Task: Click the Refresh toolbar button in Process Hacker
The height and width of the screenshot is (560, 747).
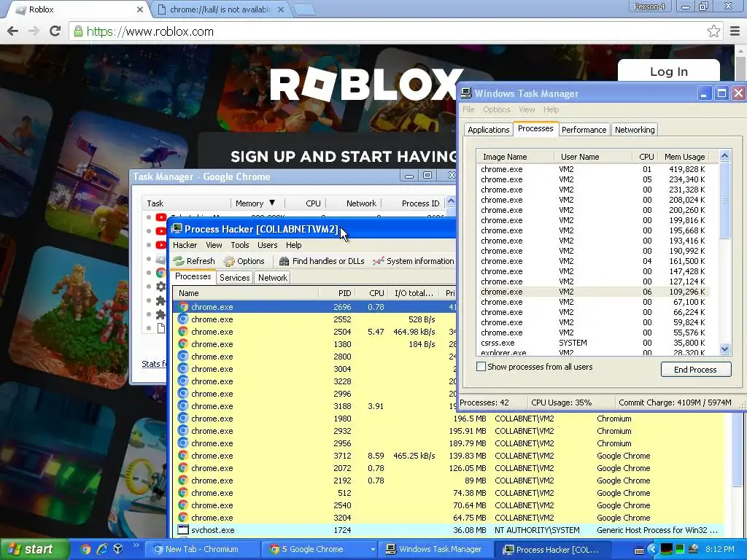Action: click(194, 261)
